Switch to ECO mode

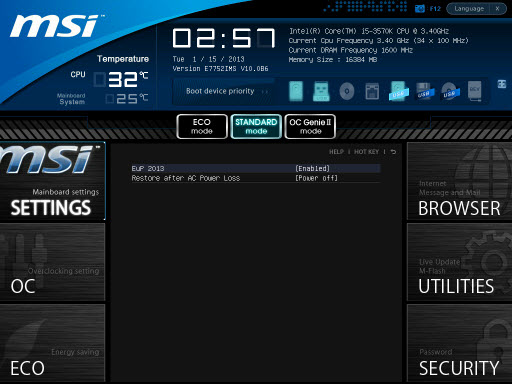[x=202, y=126]
